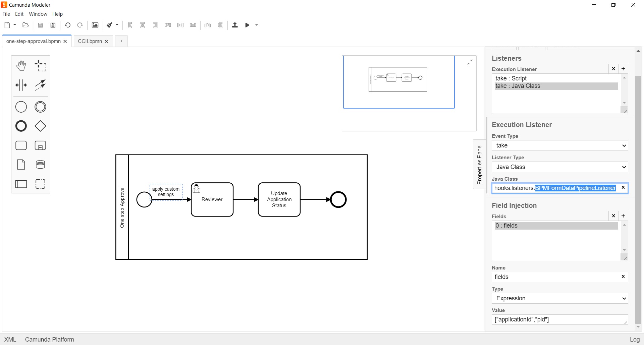Export diagram as image
The width and height of the screenshot is (644, 362).
(95, 25)
